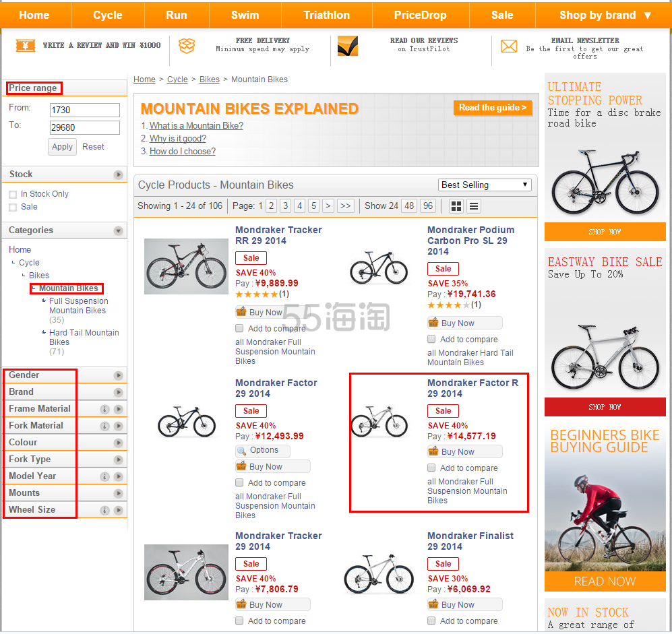Open the Triathlon menu tab
Viewport: 672px width, 634px height.
coord(326,15)
